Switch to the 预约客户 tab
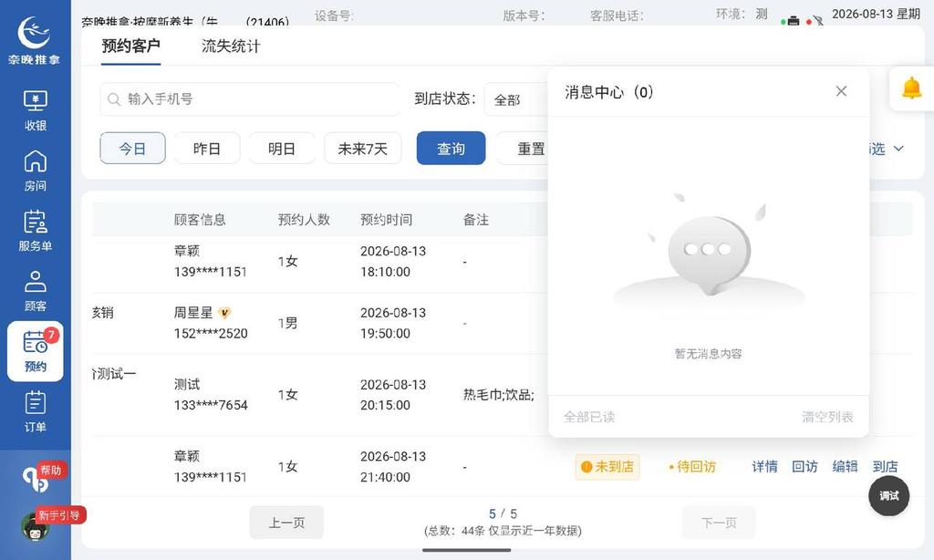Screen dimensions: 934x560 [130, 46]
